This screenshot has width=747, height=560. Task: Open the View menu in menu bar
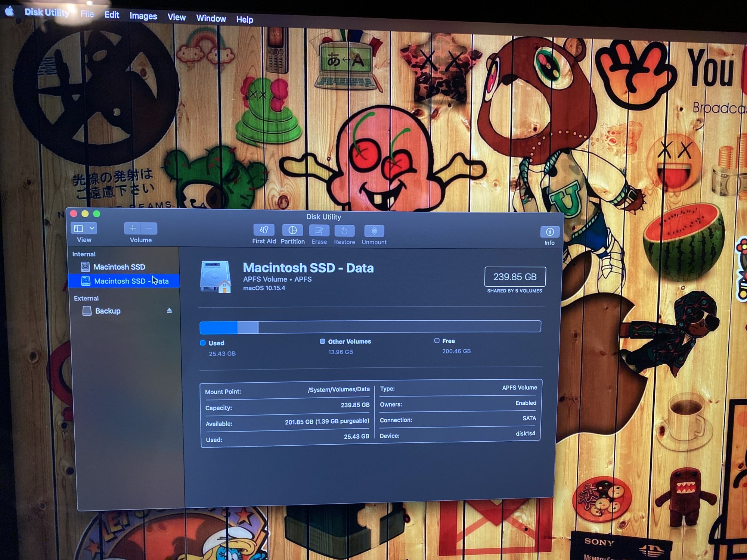pyautogui.click(x=176, y=17)
